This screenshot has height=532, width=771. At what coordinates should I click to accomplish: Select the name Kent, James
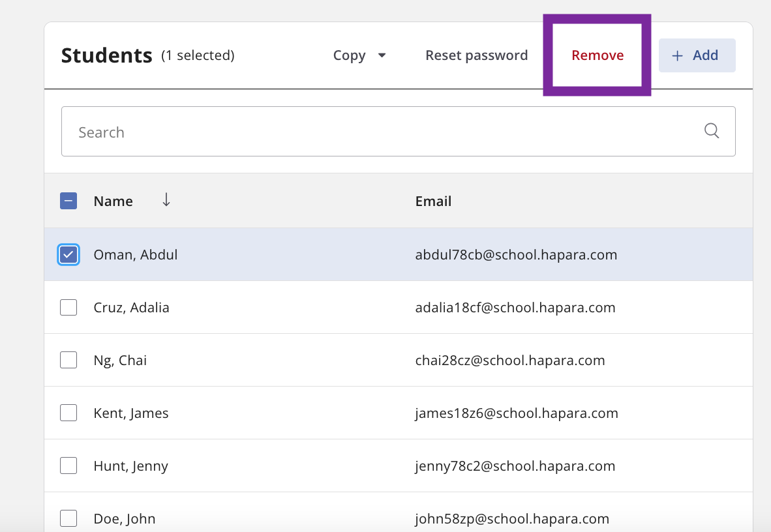tap(131, 413)
